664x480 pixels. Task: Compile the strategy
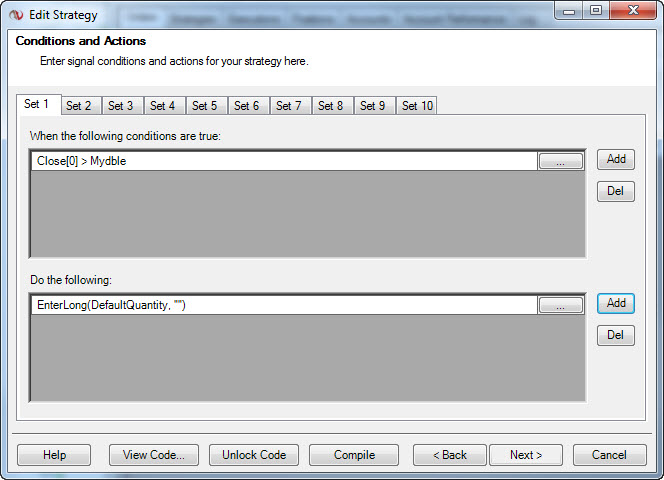click(354, 455)
